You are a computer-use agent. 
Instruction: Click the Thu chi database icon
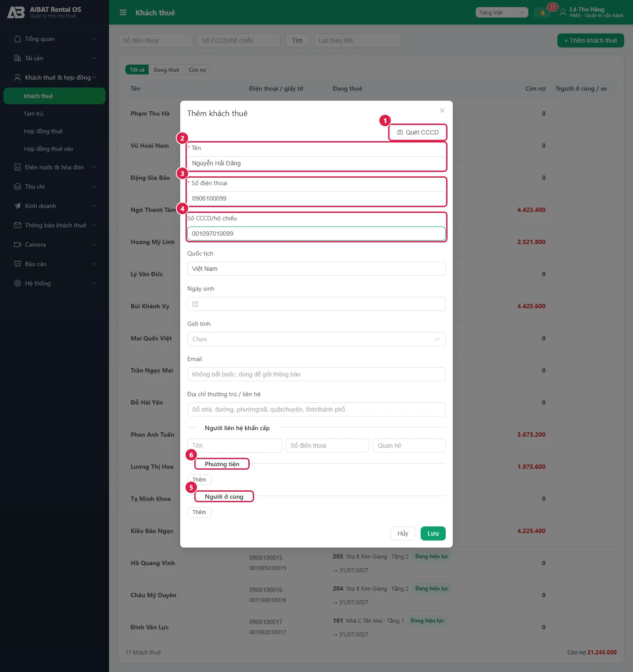18,186
